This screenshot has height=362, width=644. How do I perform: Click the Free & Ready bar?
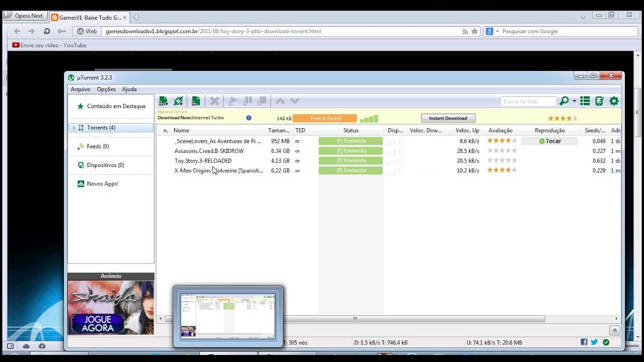325,118
